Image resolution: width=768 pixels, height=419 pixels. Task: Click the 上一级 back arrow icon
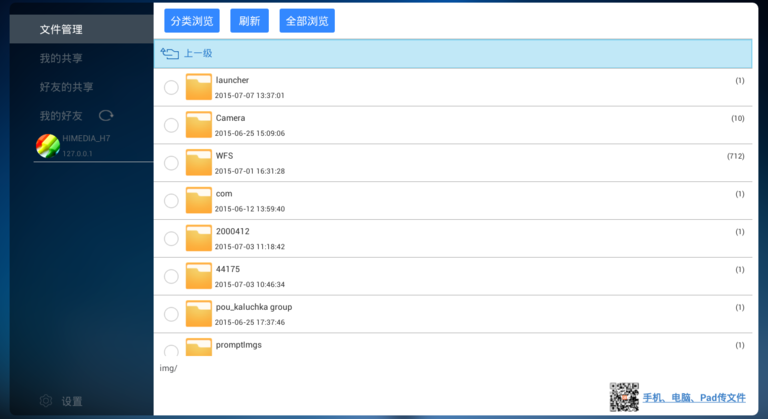tap(169, 53)
